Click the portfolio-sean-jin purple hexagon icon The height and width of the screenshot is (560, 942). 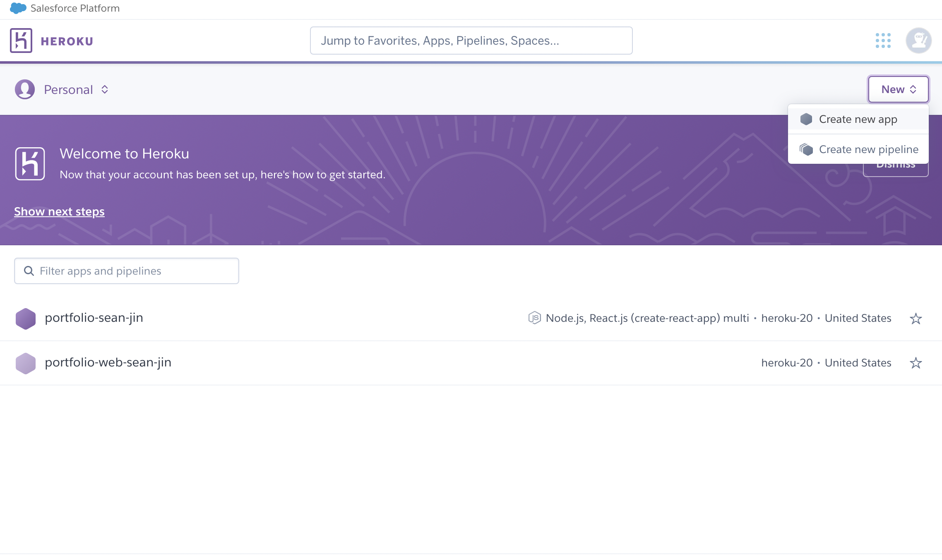tap(26, 318)
